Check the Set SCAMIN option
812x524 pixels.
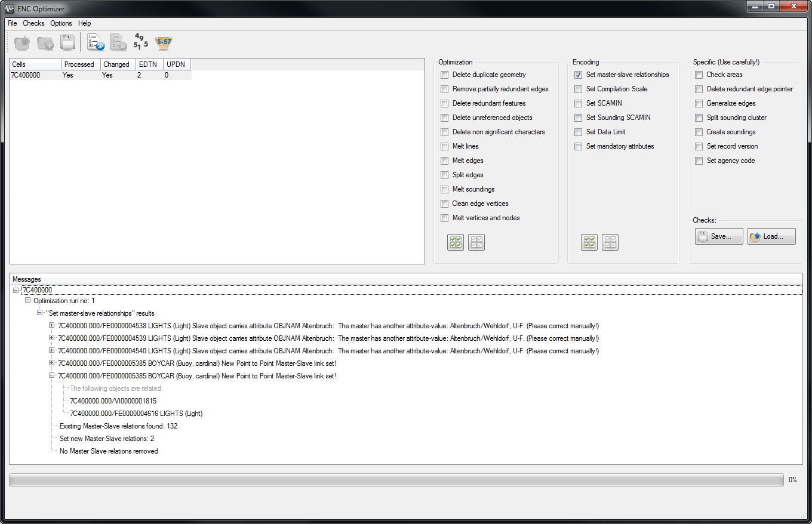(578, 103)
